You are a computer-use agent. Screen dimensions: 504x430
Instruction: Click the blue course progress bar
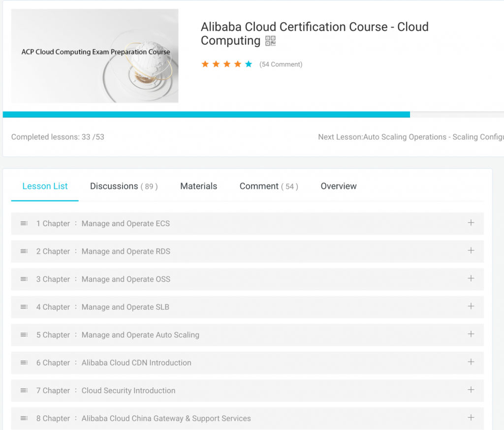click(x=206, y=115)
